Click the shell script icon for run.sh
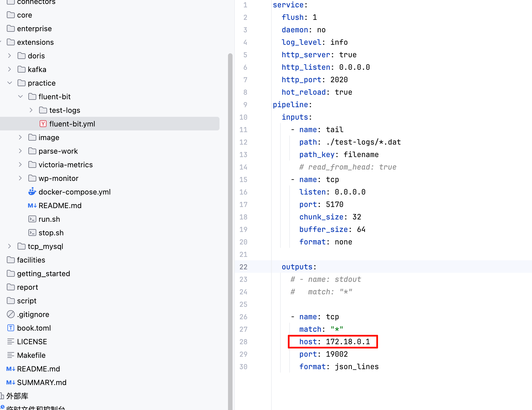 32,219
